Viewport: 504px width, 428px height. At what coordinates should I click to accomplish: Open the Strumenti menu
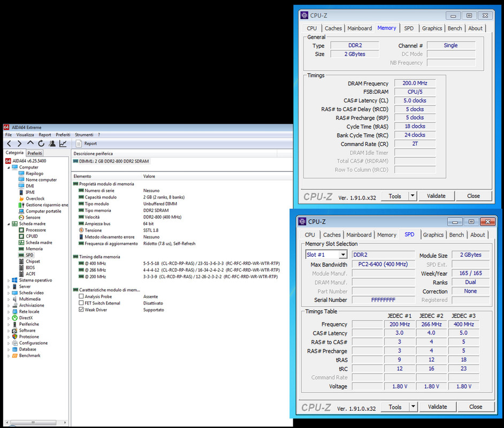84,135
